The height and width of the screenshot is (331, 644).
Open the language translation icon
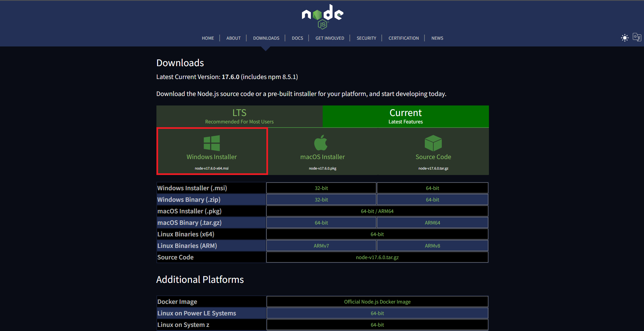pyautogui.click(x=637, y=37)
